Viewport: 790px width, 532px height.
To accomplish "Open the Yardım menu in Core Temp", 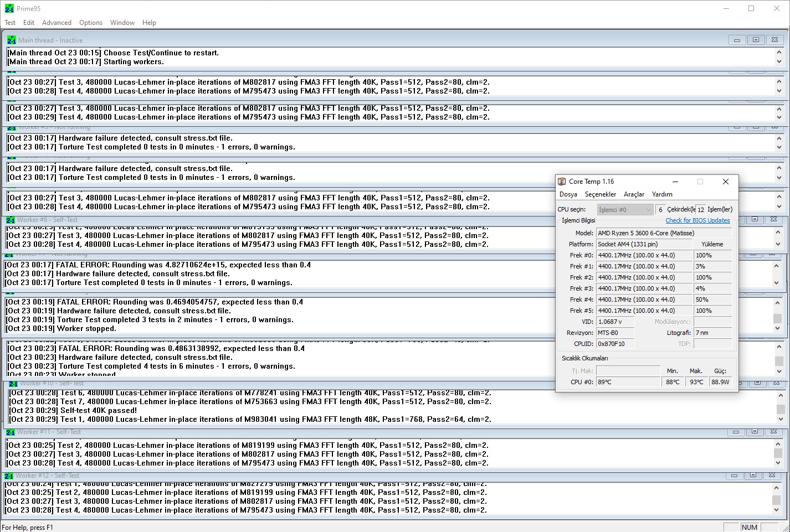I will pyautogui.click(x=662, y=194).
